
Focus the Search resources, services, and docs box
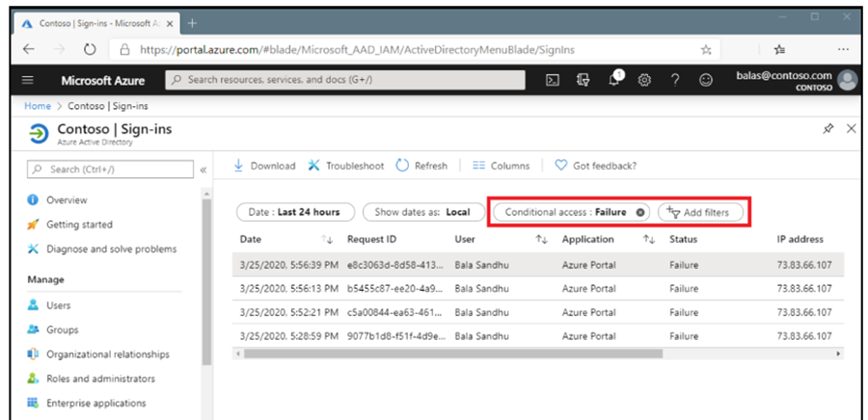click(345, 80)
